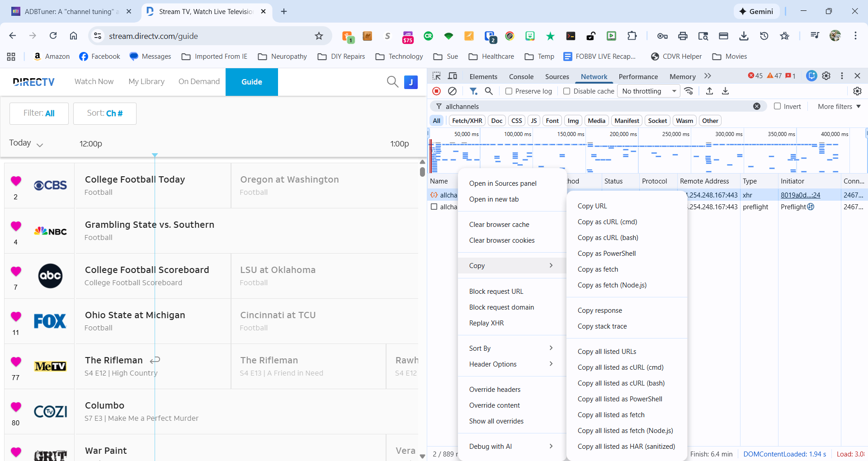Open the No throttling dropdown
868x461 pixels.
(x=649, y=91)
